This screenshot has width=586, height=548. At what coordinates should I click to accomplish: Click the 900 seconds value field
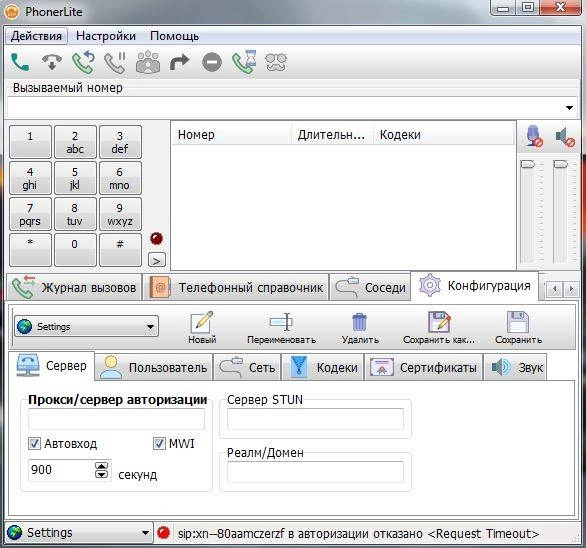[x=61, y=470]
